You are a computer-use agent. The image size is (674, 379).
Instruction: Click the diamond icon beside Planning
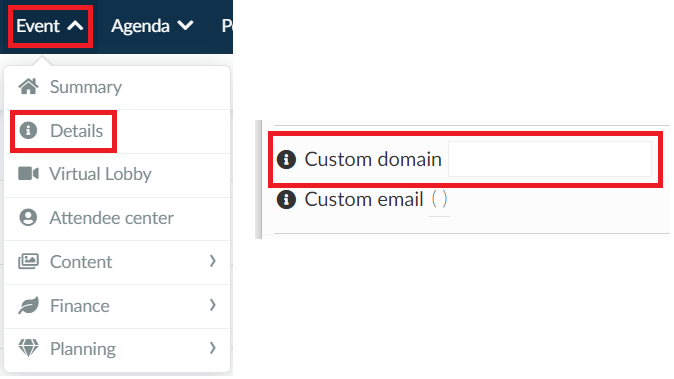pos(28,348)
